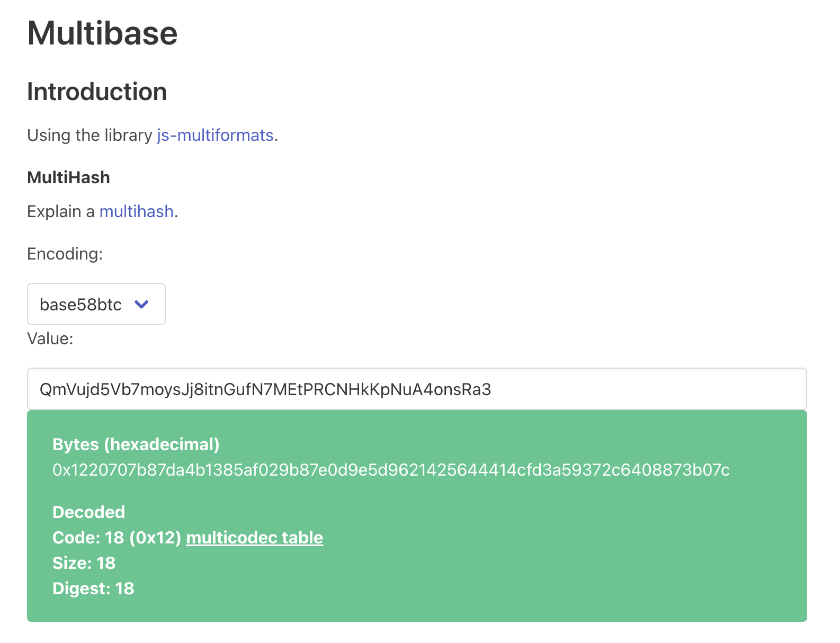Follow the multihash explanation link

click(137, 211)
